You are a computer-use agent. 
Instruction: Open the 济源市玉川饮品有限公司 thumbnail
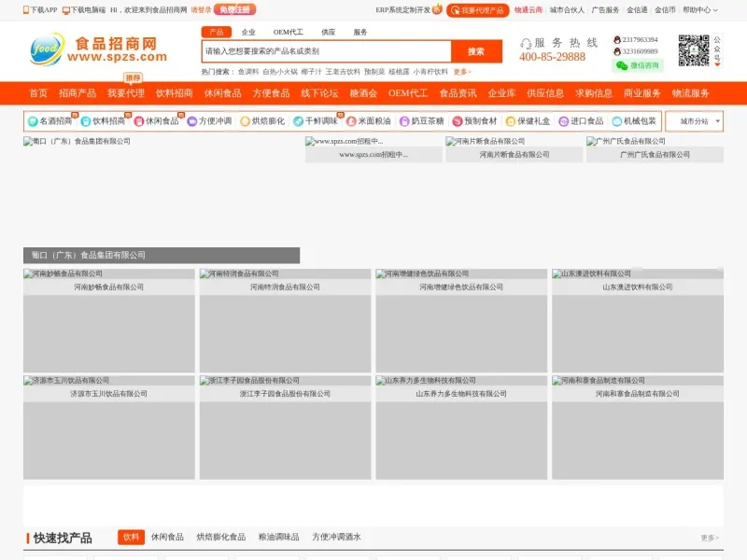click(x=109, y=427)
